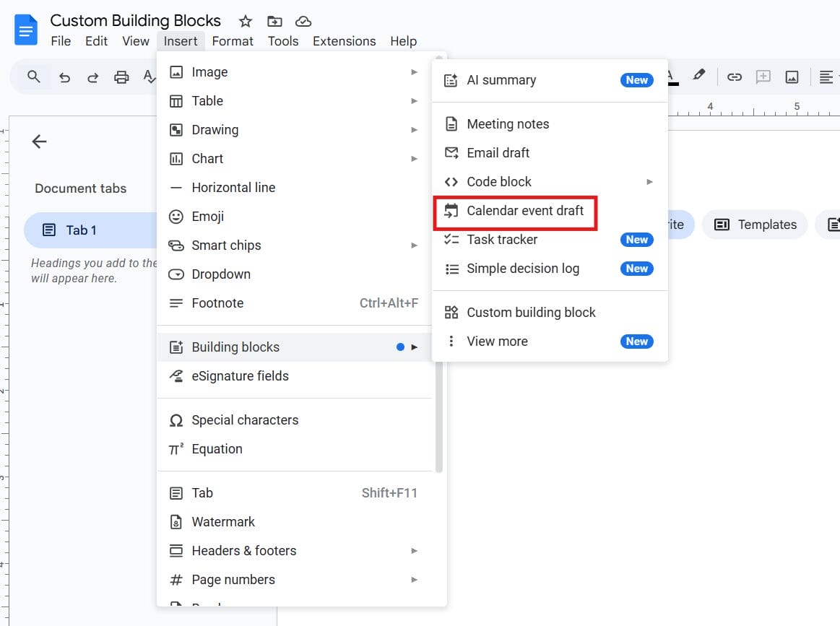Expand the Smart chips submenu
The height and width of the screenshot is (626, 840).
coord(294,245)
